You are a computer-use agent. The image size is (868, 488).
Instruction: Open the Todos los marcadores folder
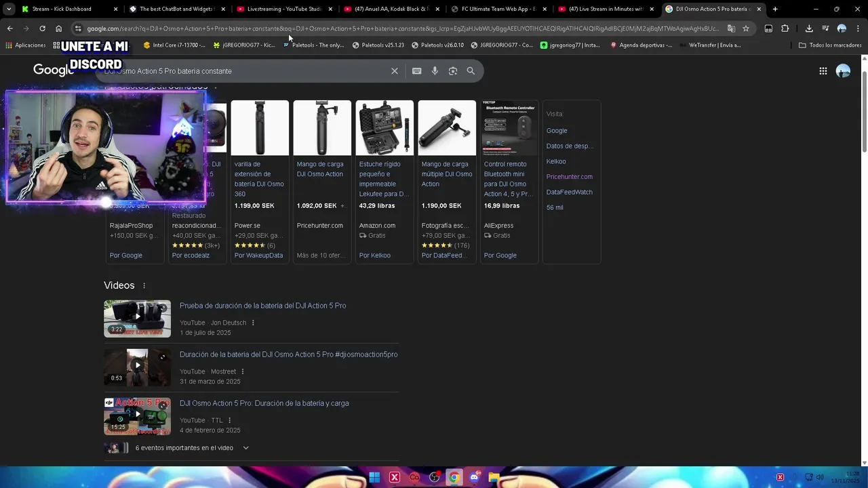[830, 45]
